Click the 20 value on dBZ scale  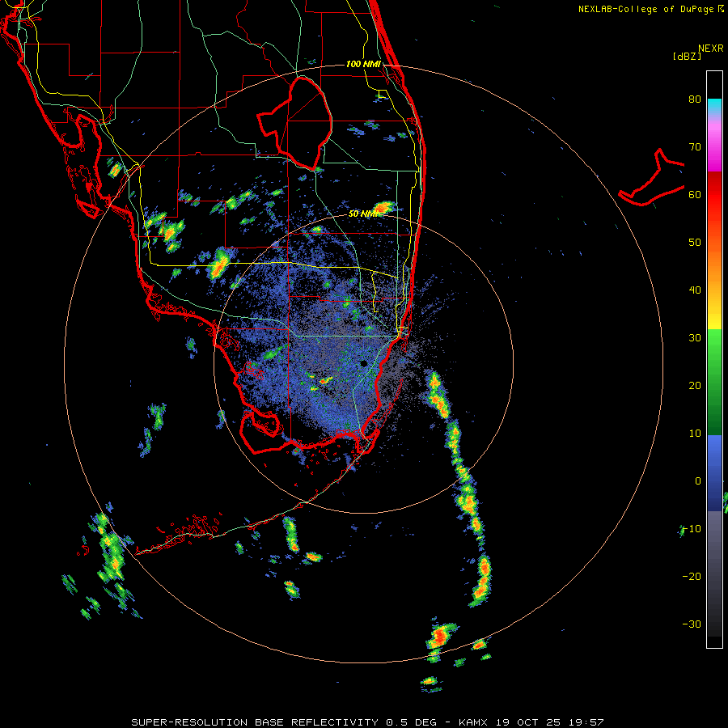695,385
